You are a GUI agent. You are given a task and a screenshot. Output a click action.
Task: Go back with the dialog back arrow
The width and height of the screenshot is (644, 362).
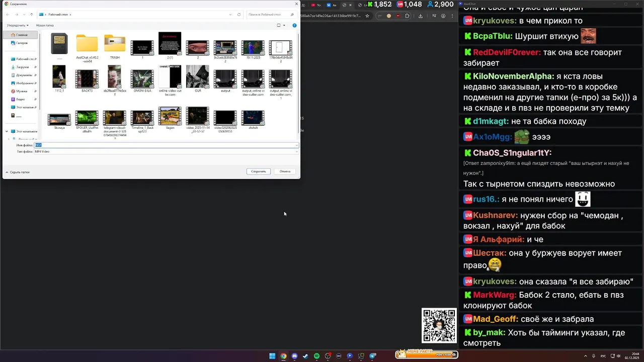[8, 15]
